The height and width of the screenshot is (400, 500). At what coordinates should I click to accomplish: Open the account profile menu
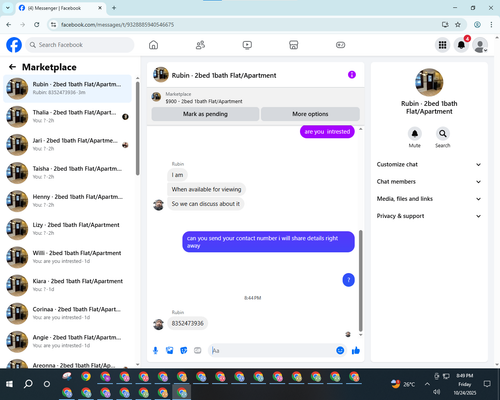click(480, 46)
